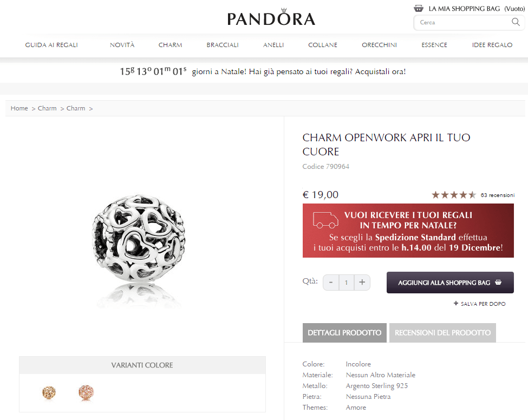
Task: Go to Home in the breadcrumb
Action: coord(19,108)
